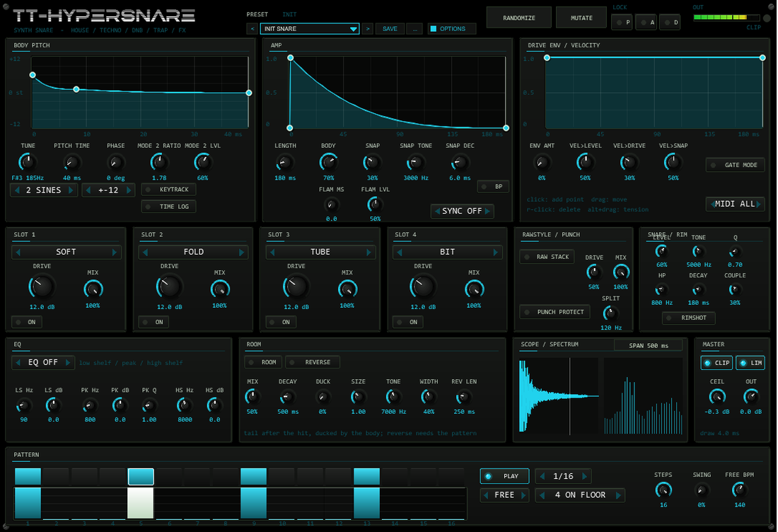Screen dimensions: 778x532
Task: Enable the ROOM effect
Action: tap(264, 362)
